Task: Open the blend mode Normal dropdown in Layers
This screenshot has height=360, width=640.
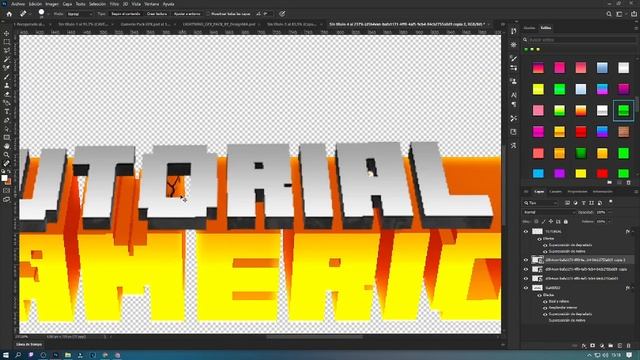Action: 549,212
